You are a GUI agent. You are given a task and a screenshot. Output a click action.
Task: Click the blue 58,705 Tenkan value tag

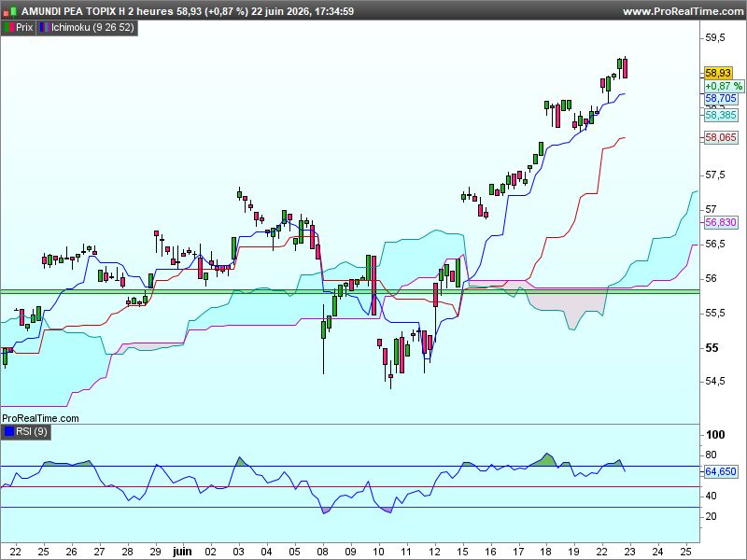pyautogui.click(x=721, y=99)
